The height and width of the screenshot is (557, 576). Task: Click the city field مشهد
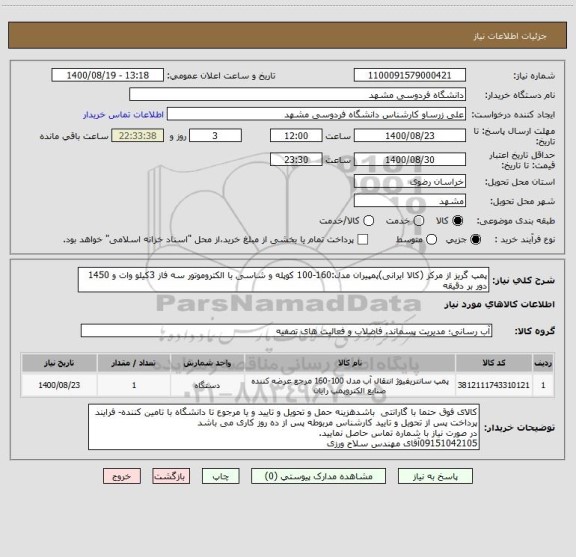tap(410, 201)
